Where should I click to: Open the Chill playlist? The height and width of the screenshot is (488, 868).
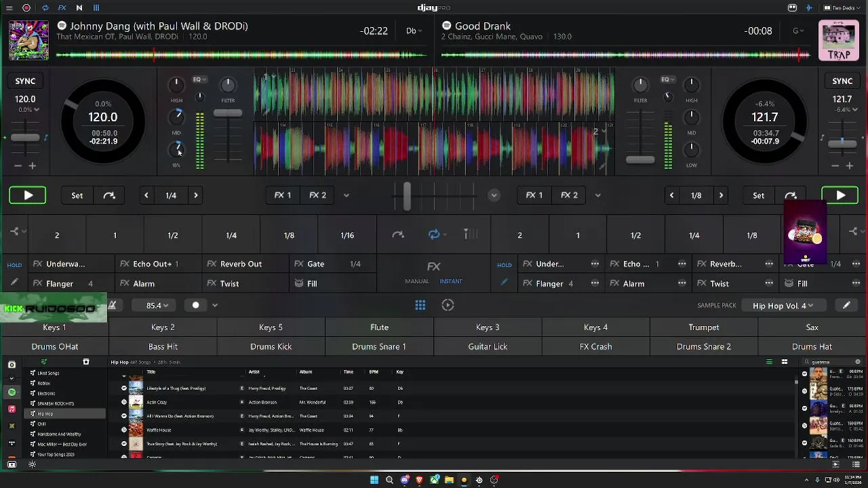tap(64, 424)
